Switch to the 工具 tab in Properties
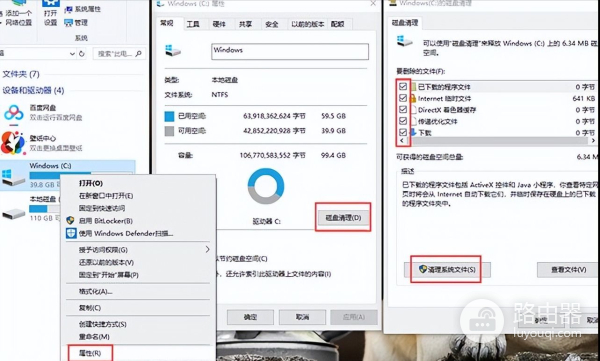The image size is (600, 361). point(193,24)
